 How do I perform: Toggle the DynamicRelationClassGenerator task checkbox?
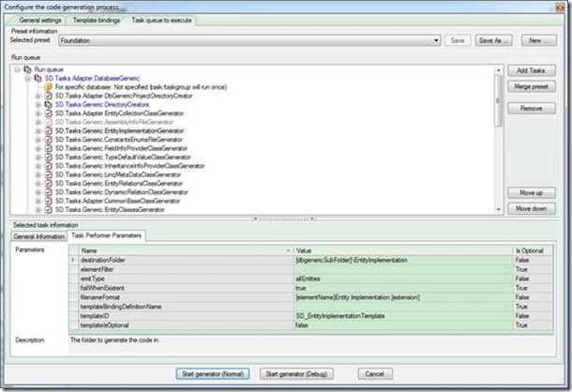point(48,192)
